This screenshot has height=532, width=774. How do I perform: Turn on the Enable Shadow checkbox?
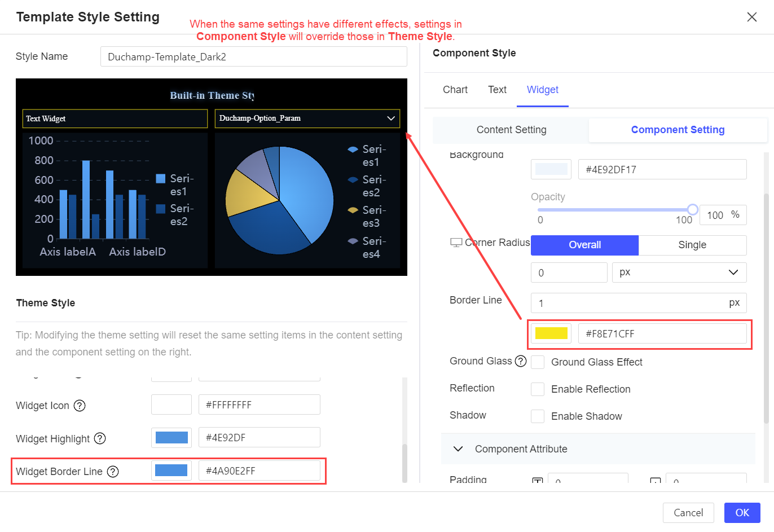(538, 416)
